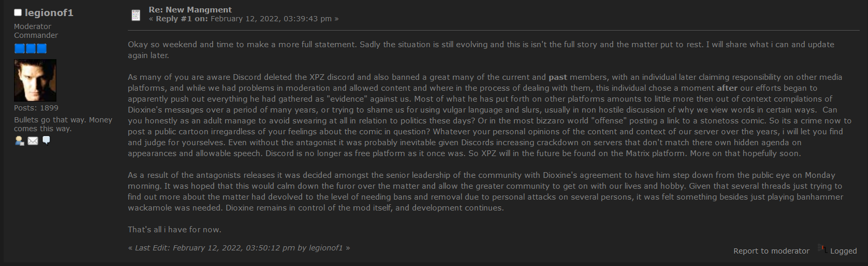Viewport: 868px width, 266px height.
Task: Open legionof1's avatar picture
Action: point(35,80)
